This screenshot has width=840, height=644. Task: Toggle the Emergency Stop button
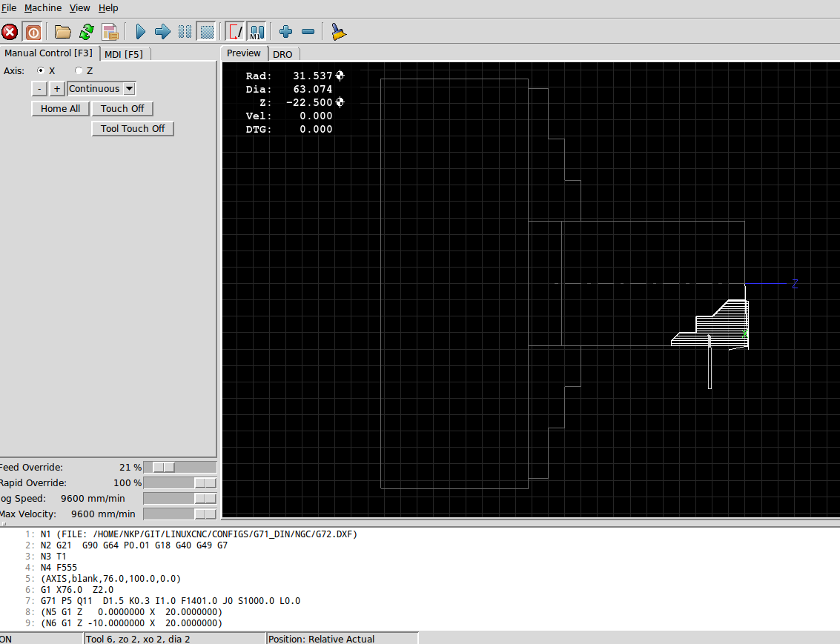click(x=10, y=32)
